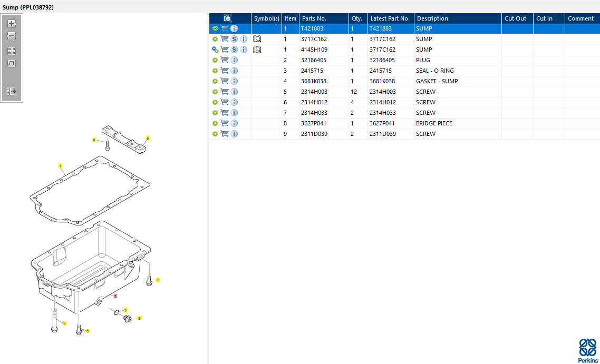Click the blue-green gears icon for 4145H109
This screenshot has height=364, width=600.
point(215,50)
